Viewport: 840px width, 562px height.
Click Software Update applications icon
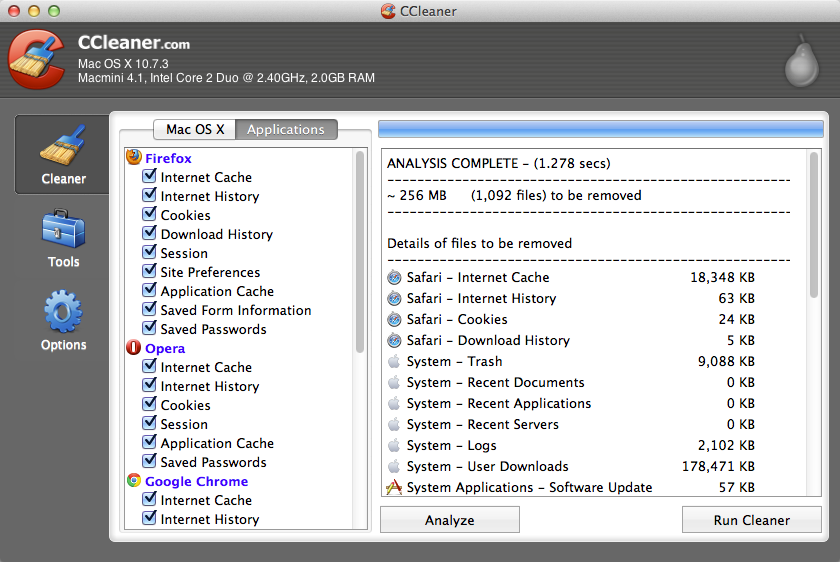point(394,487)
